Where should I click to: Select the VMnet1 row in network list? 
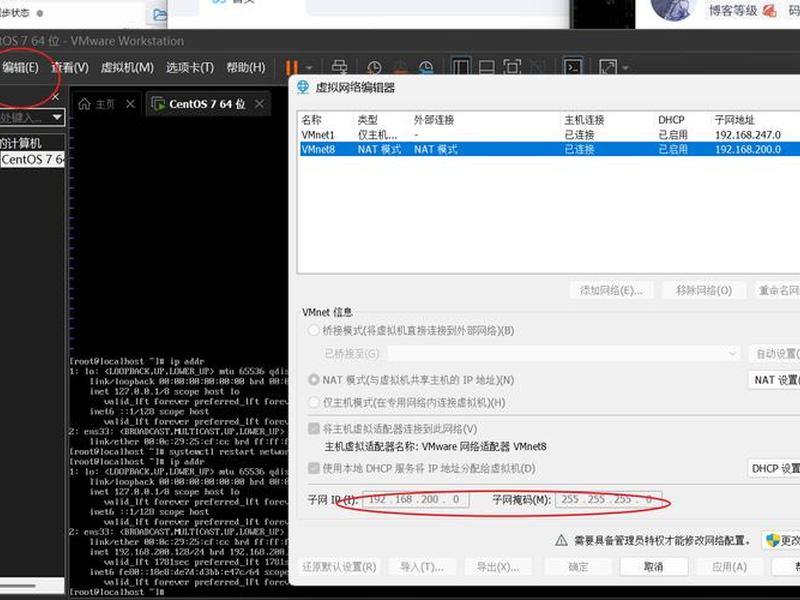pos(550,135)
